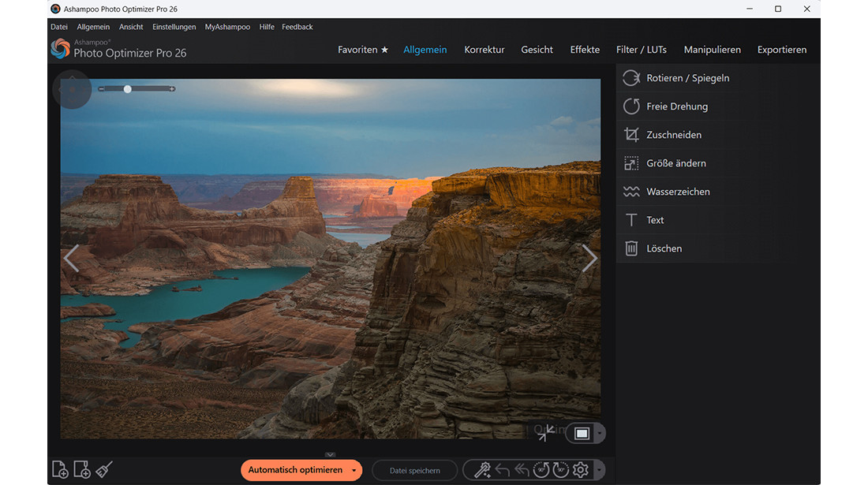This screenshot has height=485, width=868.
Task: Click the broom clear list icon
Action: tap(104, 469)
